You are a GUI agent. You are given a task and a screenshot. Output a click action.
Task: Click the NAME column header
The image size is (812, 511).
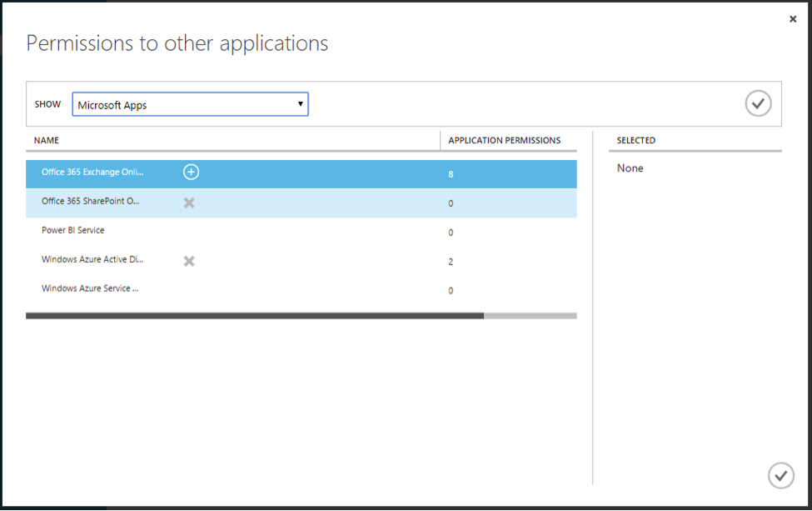(45, 140)
